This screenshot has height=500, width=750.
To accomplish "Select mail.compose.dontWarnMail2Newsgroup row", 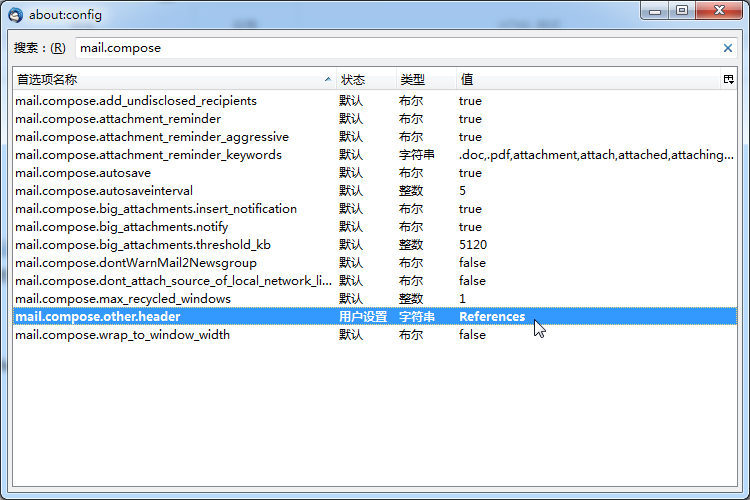I will (375, 263).
